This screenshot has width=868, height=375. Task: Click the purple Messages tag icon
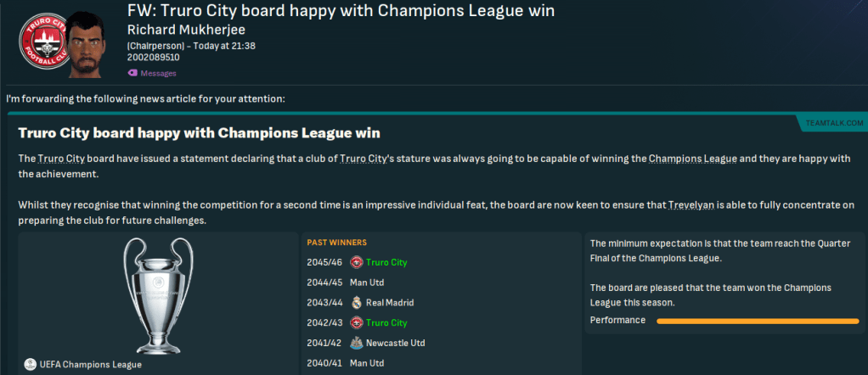click(132, 73)
